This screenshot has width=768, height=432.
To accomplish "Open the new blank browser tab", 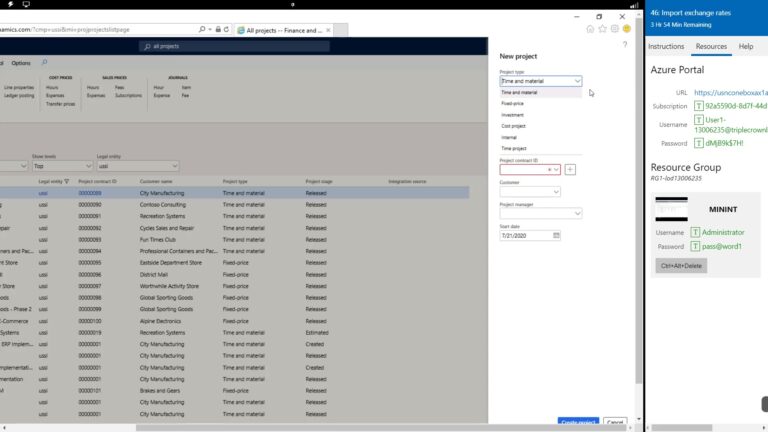I will click(340, 30).
